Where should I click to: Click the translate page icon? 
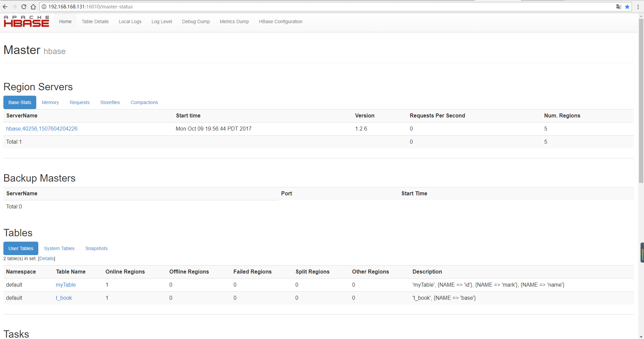coord(618,7)
